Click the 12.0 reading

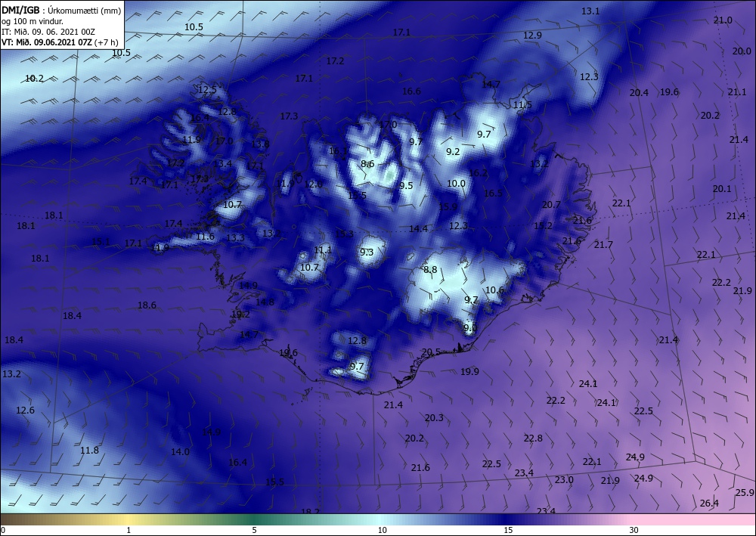pos(313,184)
